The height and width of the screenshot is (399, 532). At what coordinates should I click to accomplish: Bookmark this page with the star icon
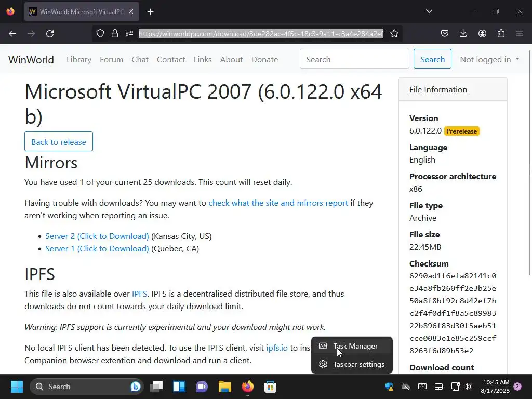[394, 34]
